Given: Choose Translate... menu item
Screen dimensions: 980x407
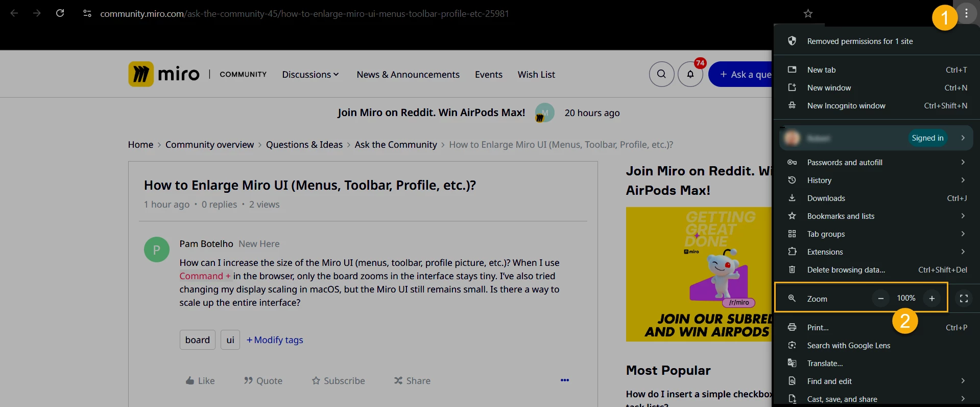Looking at the screenshot, I should click(876, 363).
